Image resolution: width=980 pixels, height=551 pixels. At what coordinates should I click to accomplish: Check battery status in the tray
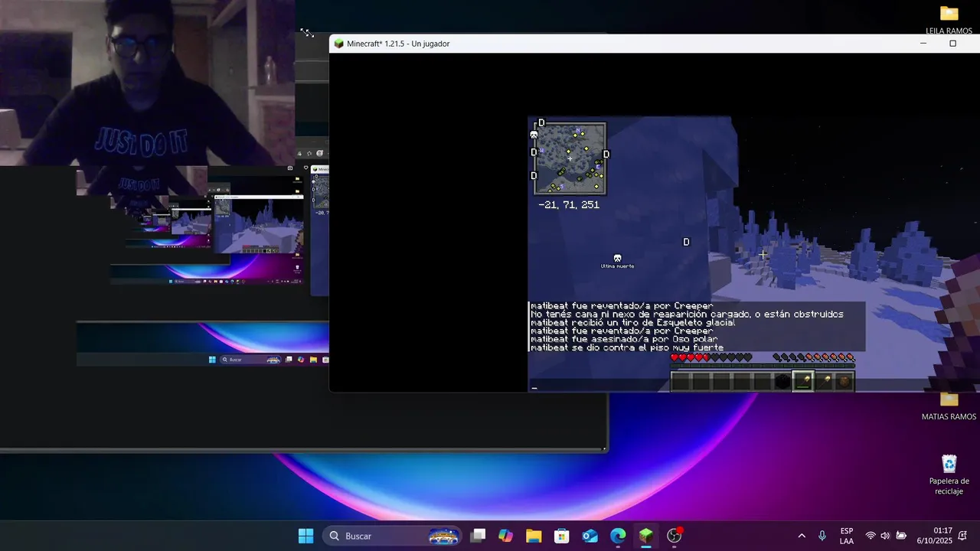click(x=901, y=536)
